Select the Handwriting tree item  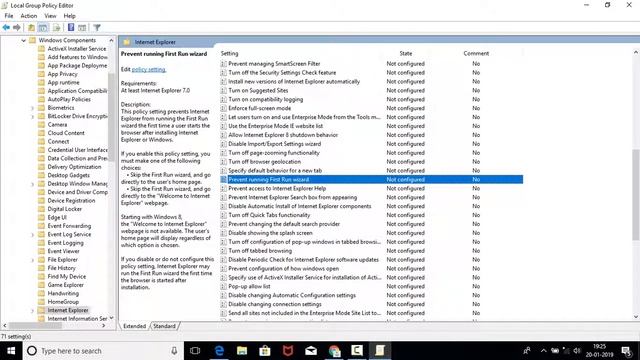[x=63, y=293]
